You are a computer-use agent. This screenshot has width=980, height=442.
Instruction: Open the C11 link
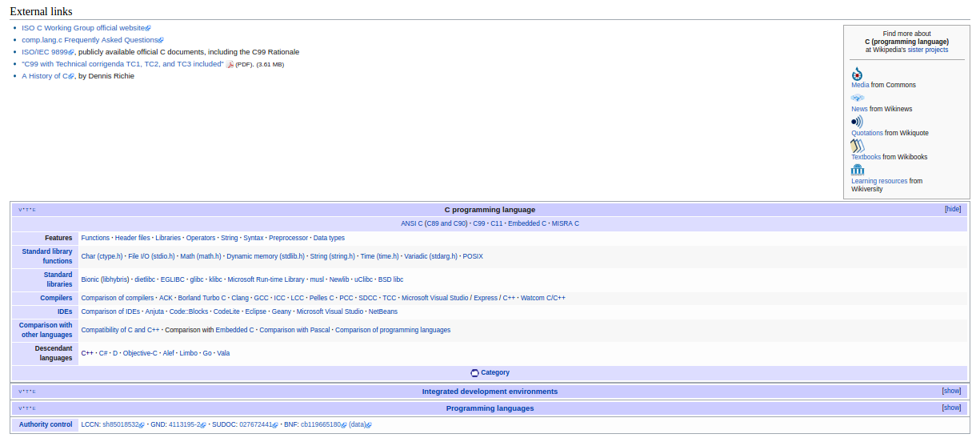point(497,223)
